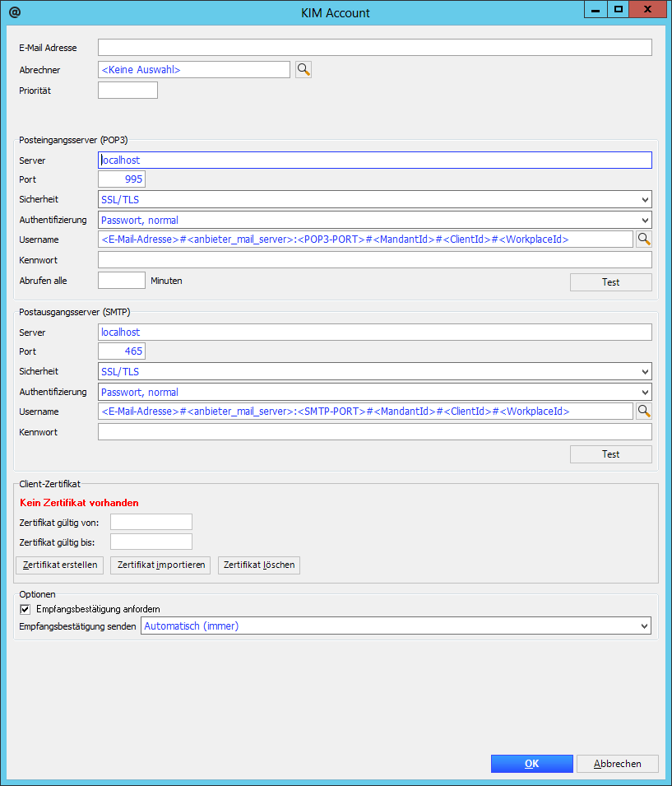Screen dimensions: 672x786
Task: Open the POP3 Authentifizierung dropdown
Action: (x=375, y=220)
